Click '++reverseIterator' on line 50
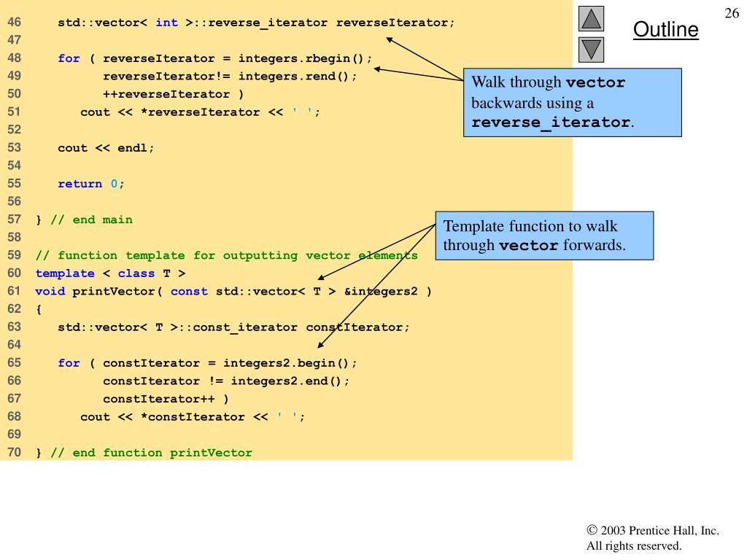The height and width of the screenshot is (560, 747). 166,94
